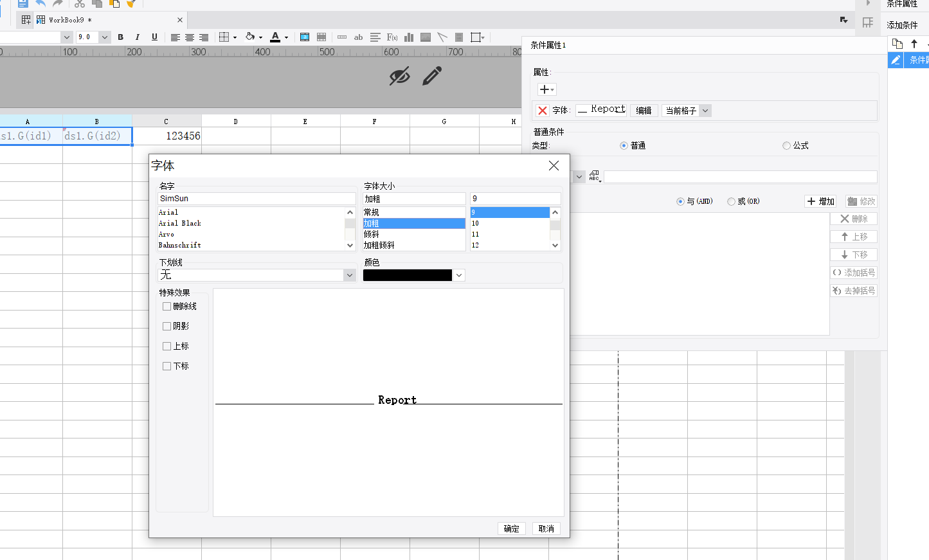Viewport: 929px width, 560px height.
Task: Click the copy condition icon in the right panel
Action: click(897, 44)
